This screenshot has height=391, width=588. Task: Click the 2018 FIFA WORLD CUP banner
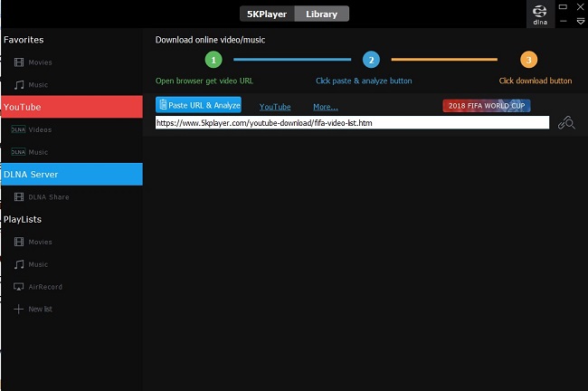click(487, 105)
